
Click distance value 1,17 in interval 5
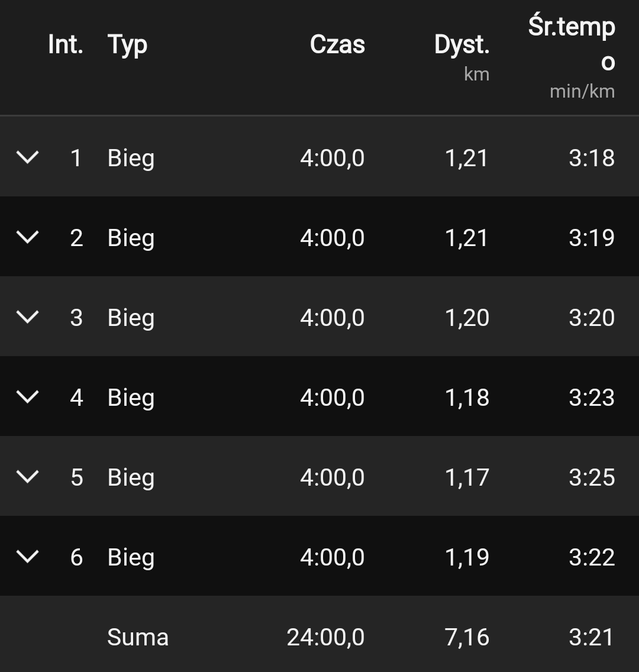click(467, 477)
